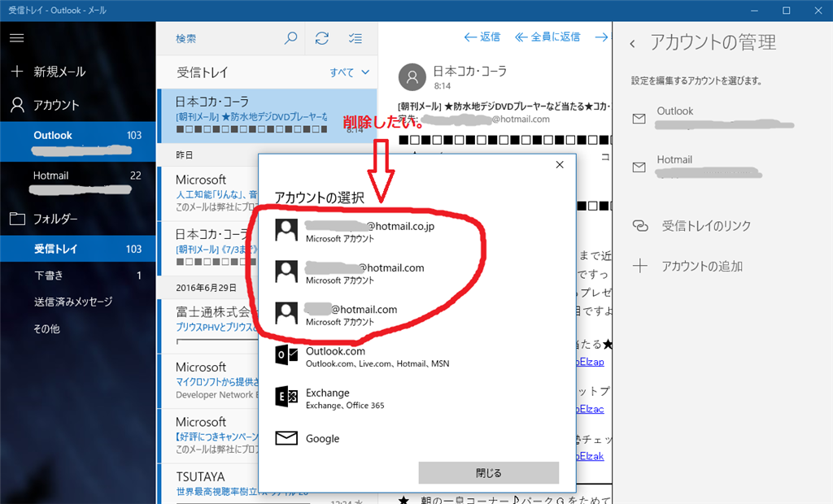Select the 受信トレイ folder in sidebar
This screenshot has width=833, height=504.
click(x=77, y=249)
